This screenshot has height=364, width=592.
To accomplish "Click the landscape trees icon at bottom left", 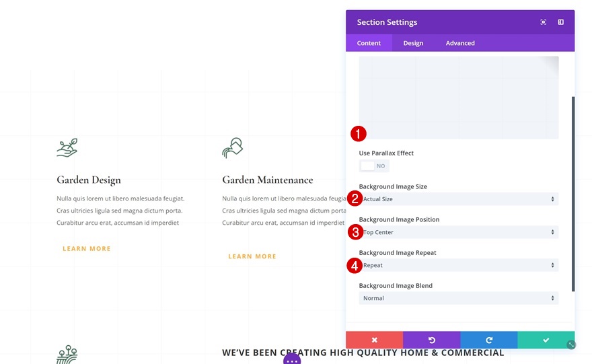I will [67, 355].
